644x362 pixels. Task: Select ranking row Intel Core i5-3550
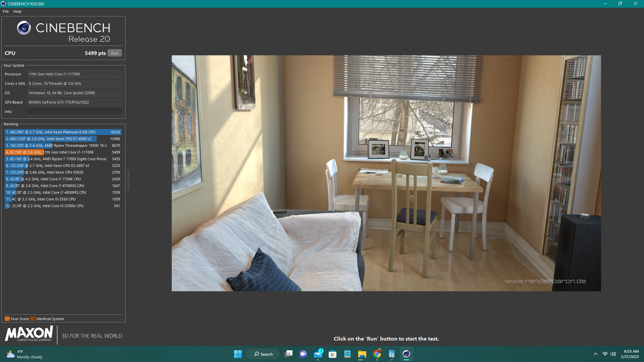pos(63,199)
